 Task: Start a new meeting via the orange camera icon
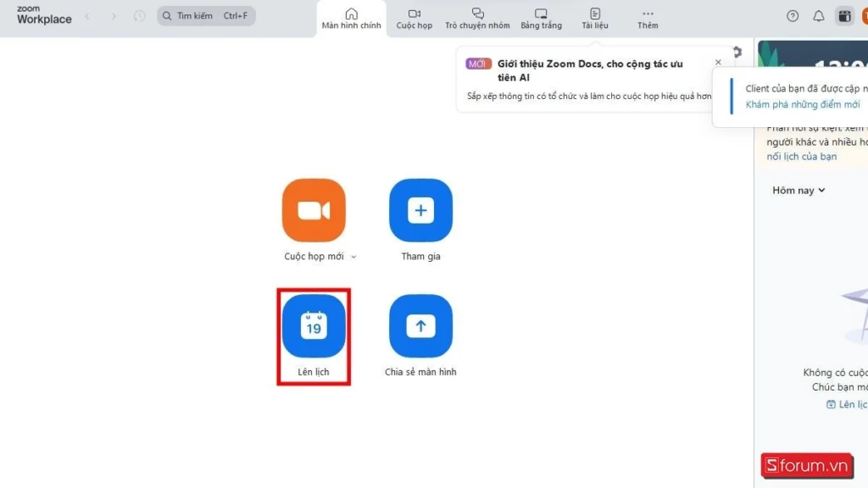coord(314,209)
